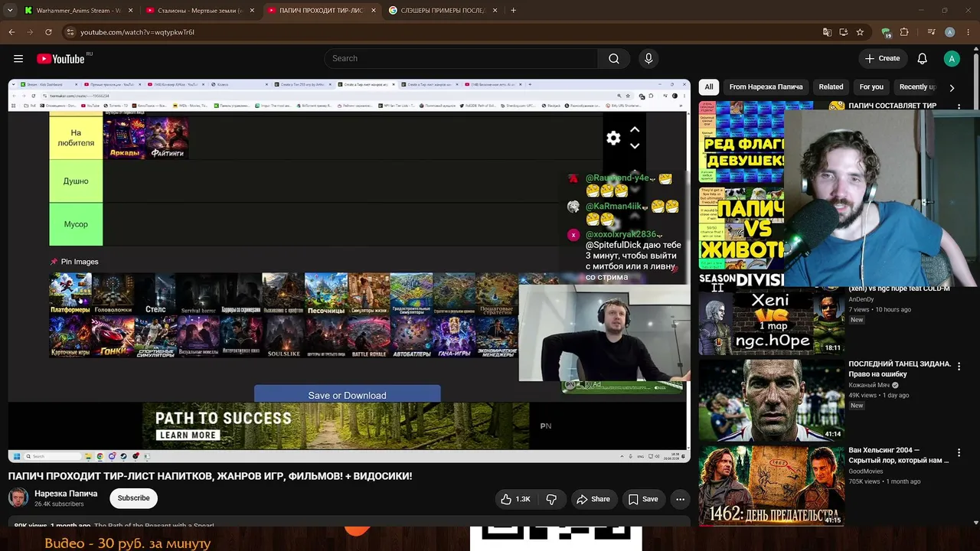Viewport: 980px width, 551px height.
Task: Open a new browser tab
Action: pos(513,11)
